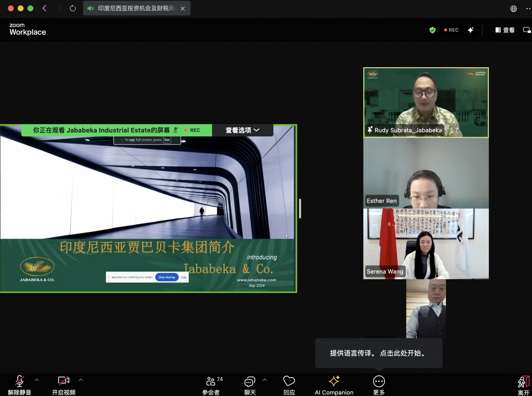The height and width of the screenshot is (396, 532).
Task: Click the REC indicator in sharing banner
Action: tap(192, 130)
